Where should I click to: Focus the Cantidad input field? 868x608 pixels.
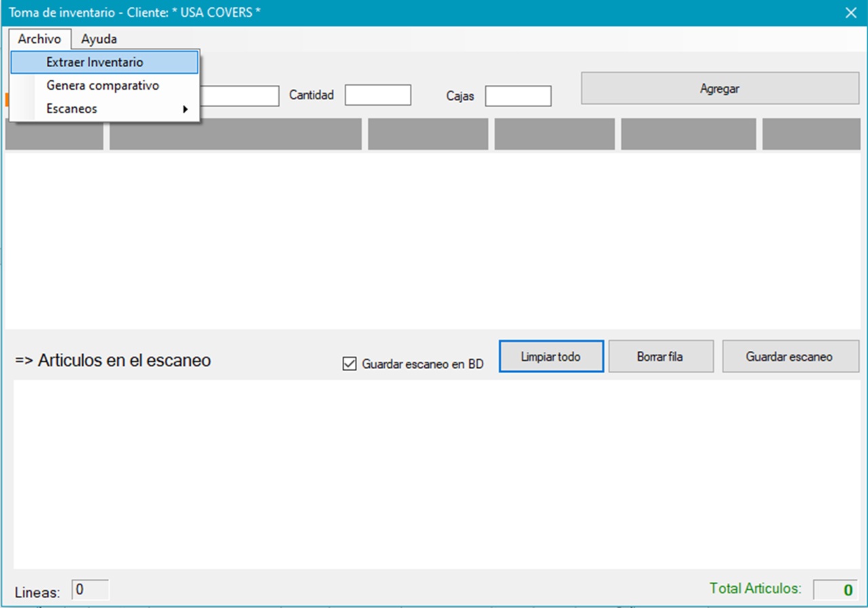click(x=377, y=95)
